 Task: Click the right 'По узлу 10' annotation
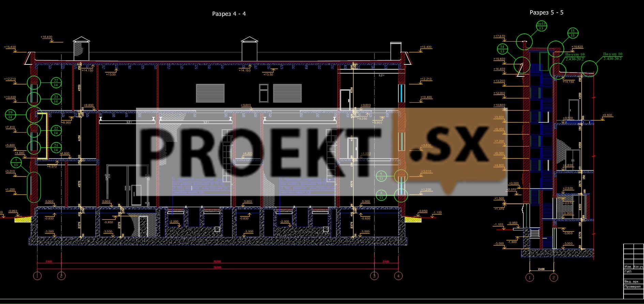coord(613,56)
